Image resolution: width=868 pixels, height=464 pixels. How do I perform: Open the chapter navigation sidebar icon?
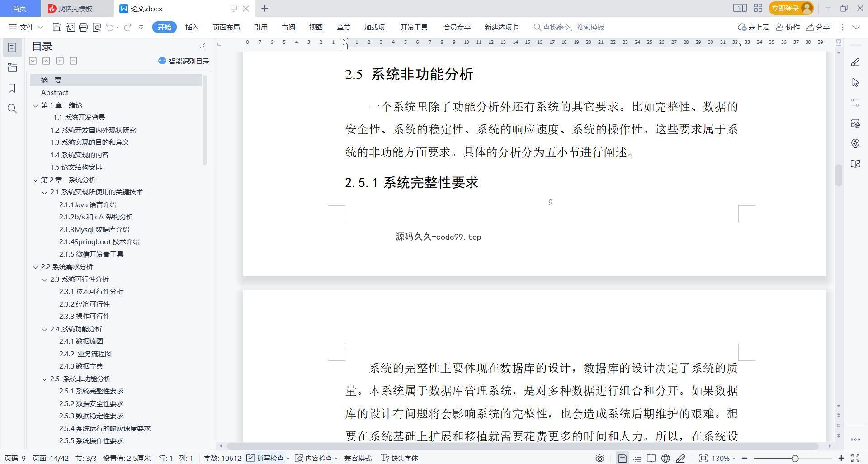click(12, 68)
